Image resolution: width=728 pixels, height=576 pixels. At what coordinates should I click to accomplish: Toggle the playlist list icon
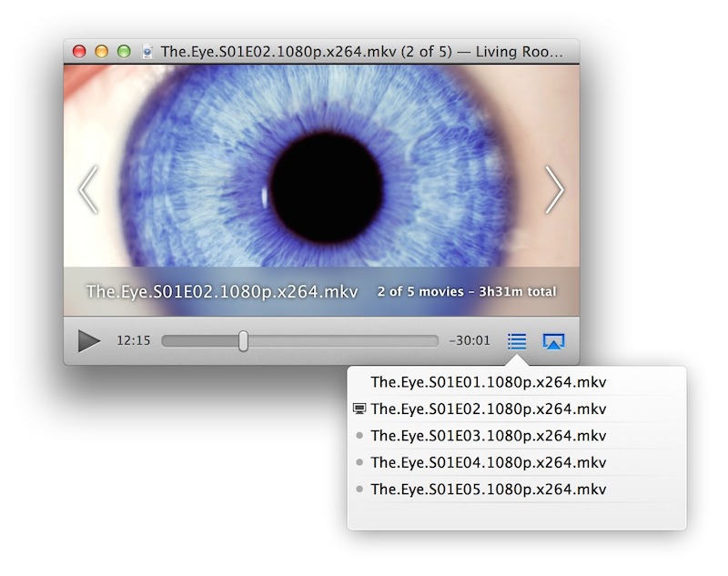[x=517, y=341]
